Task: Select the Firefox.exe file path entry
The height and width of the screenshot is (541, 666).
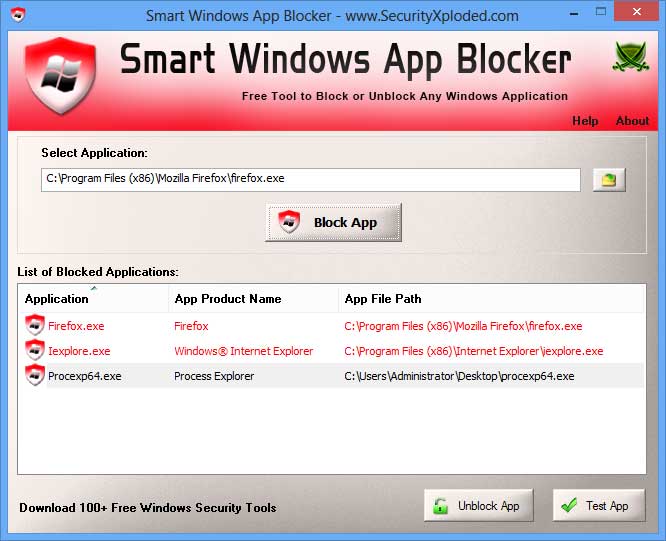Action: [463, 326]
